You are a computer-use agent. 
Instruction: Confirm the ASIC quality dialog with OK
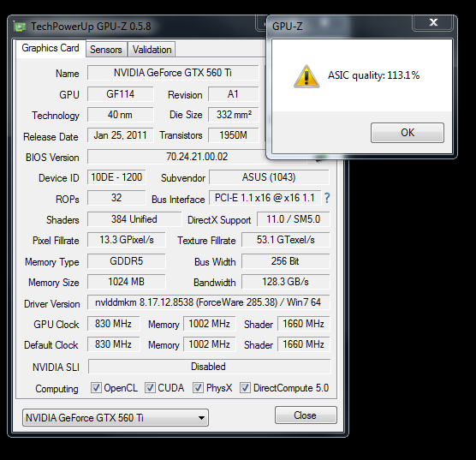click(x=408, y=133)
